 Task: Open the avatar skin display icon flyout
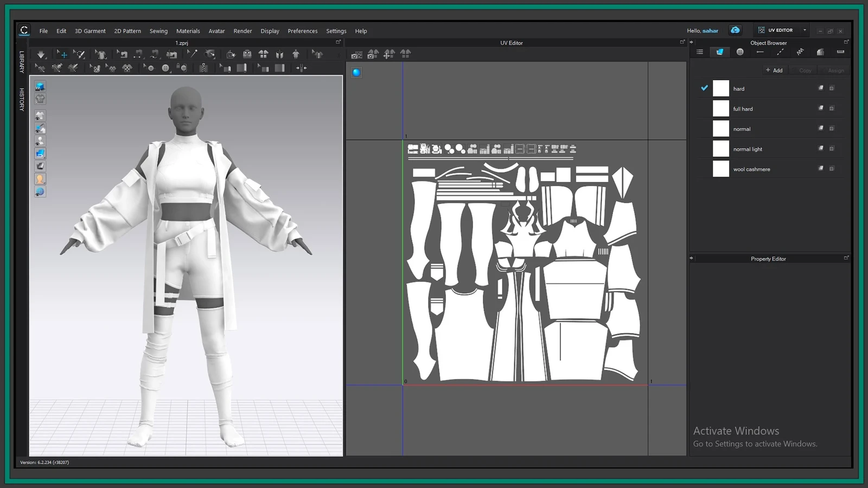pyautogui.click(x=40, y=179)
